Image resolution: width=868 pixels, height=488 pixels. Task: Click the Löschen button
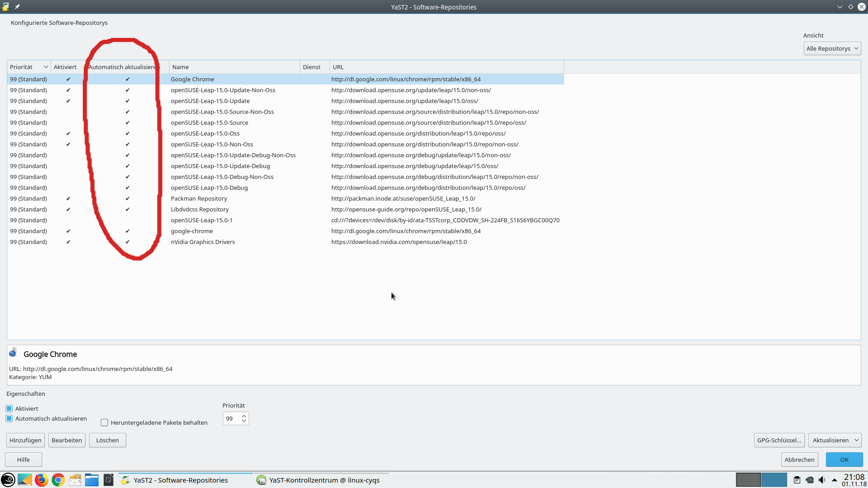click(108, 440)
